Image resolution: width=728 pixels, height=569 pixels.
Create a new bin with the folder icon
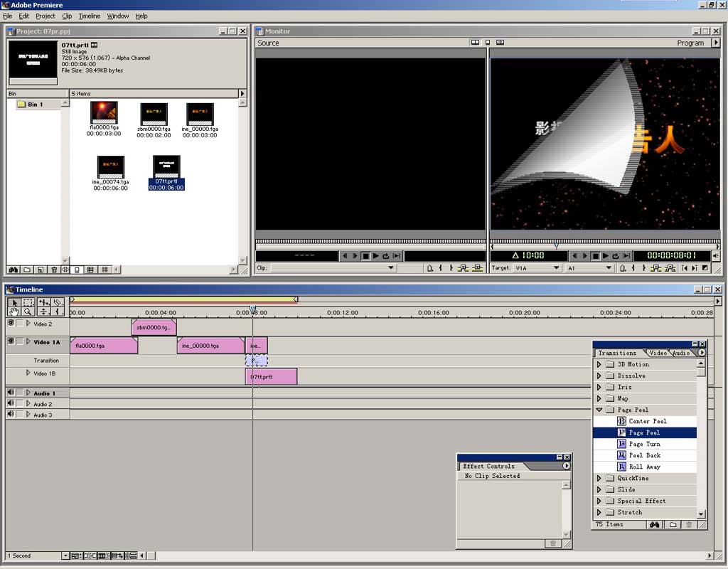[x=27, y=270]
